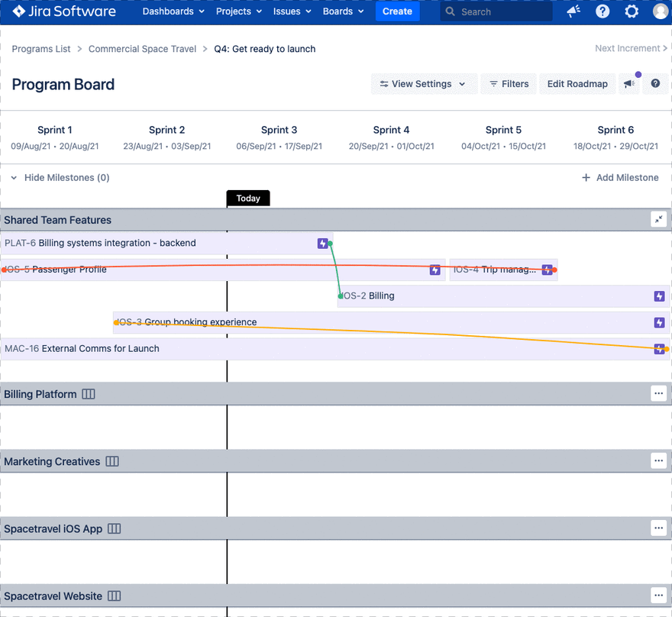
Task: Click the Today timeline marker
Action: pos(248,199)
